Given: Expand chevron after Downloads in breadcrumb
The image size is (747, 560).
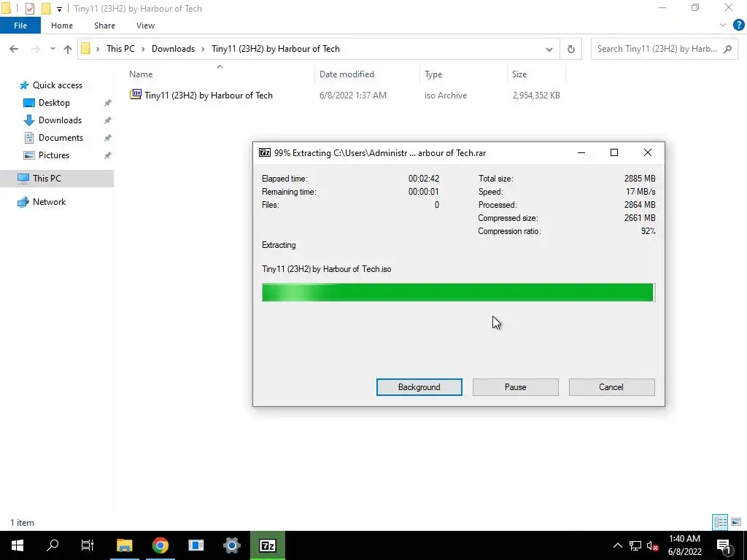Looking at the screenshot, I should pos(203,49).
